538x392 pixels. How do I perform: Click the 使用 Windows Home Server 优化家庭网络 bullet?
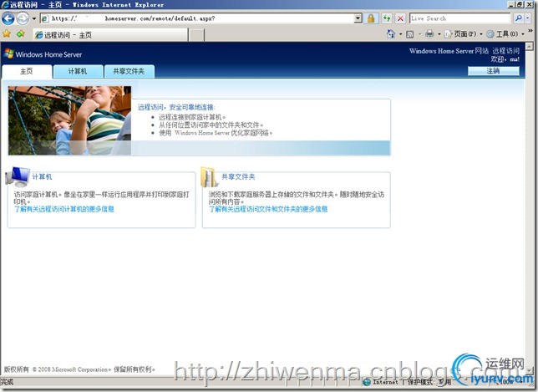tap(216, 133)
